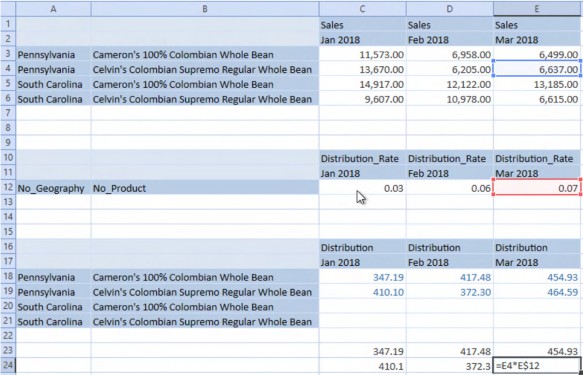Click Pennsylvania cell in row 3
583x375 pixels.
[53, 54]
